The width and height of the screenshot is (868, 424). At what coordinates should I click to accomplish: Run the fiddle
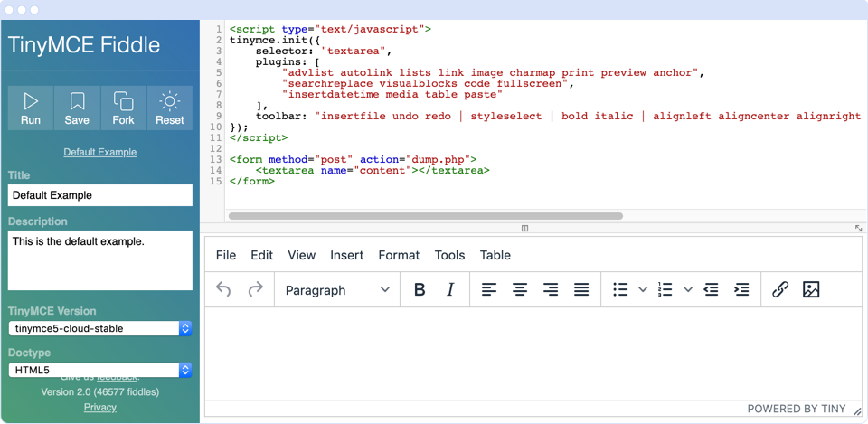(31, 108)
